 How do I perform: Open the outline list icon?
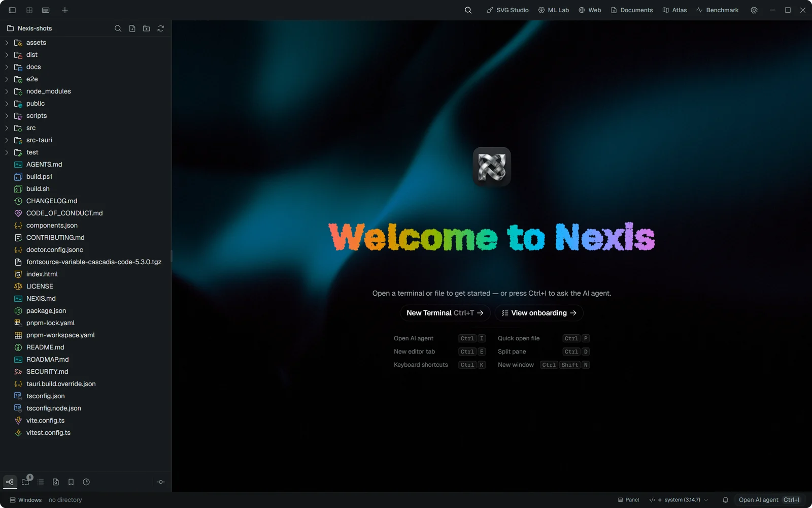tap(41, 482)
